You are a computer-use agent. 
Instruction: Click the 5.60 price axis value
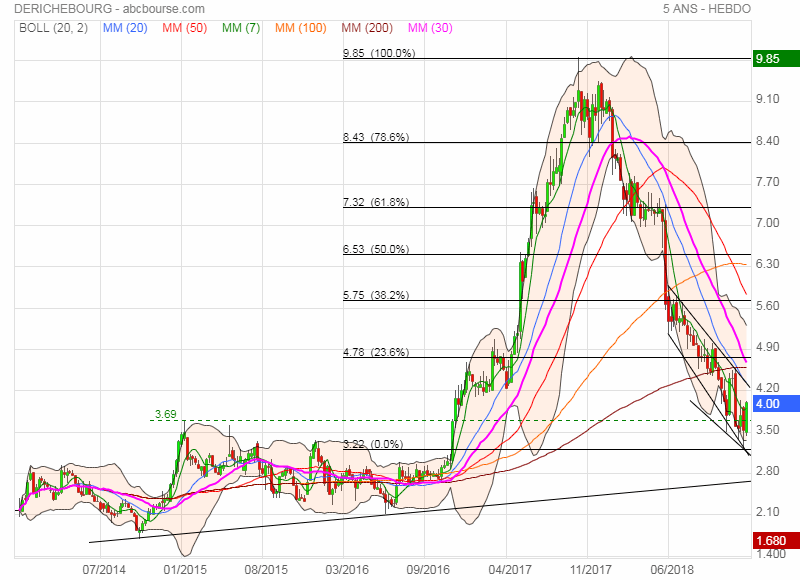point(768,306)
